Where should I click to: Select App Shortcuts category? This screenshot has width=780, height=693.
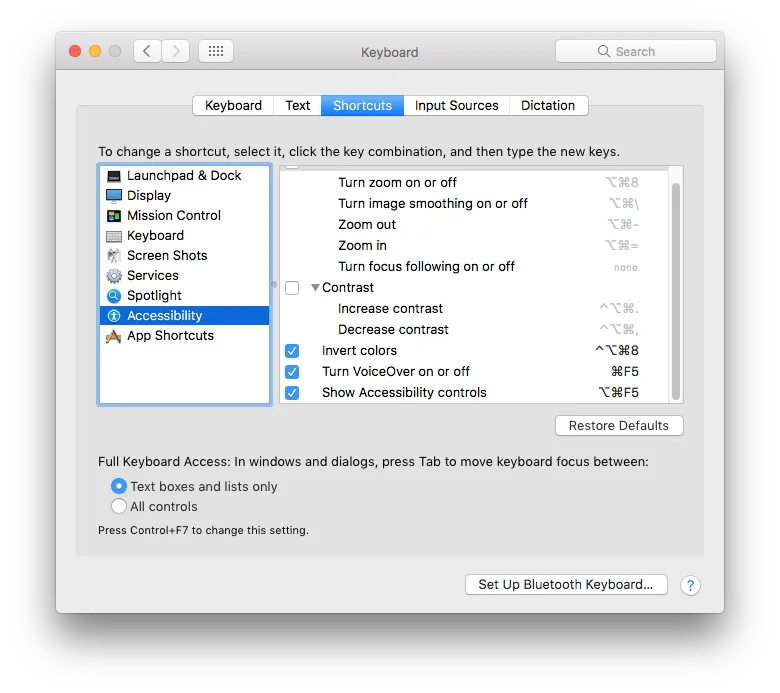click(x=185, y=336)
